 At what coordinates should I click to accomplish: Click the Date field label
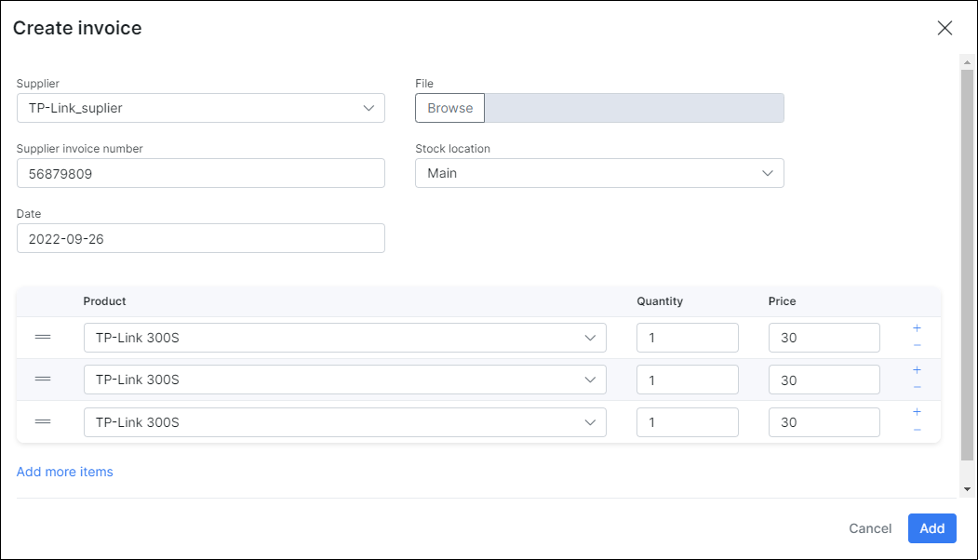pos(29,214)
